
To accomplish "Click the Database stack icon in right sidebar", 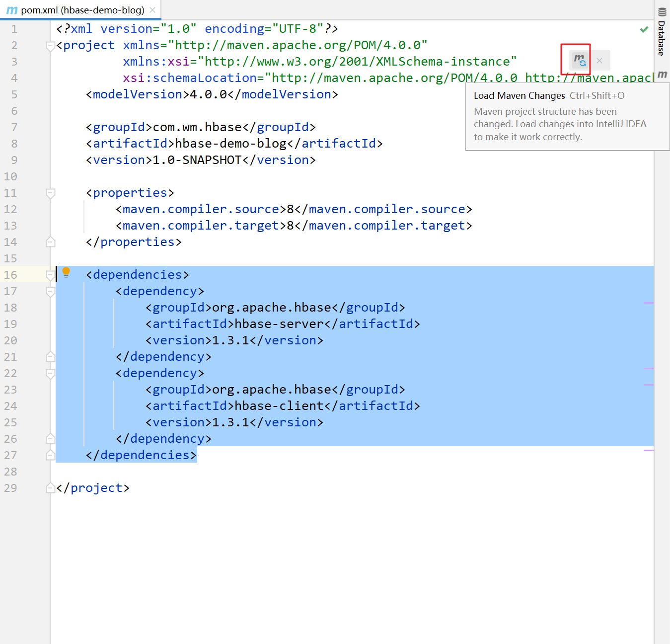I will pos(662,12).
